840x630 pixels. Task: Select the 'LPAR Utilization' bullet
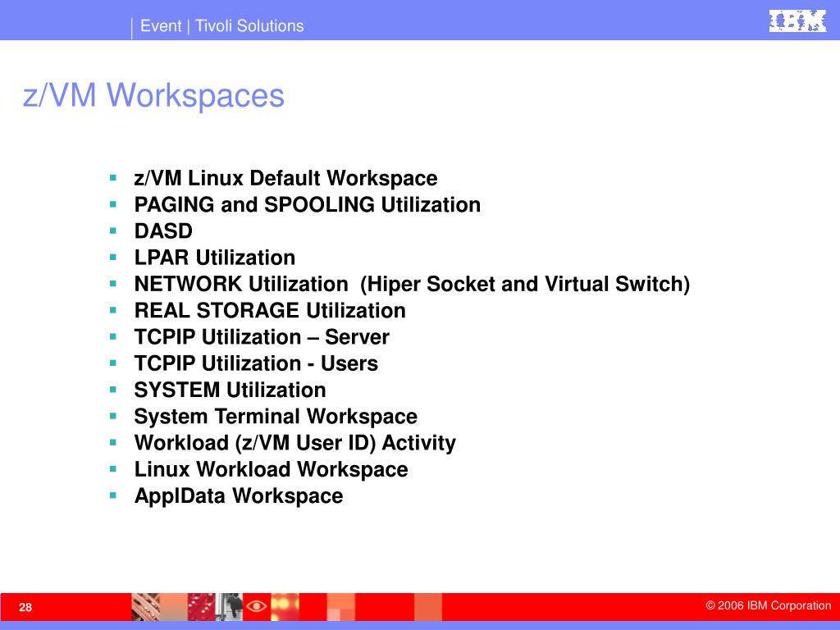214,258
